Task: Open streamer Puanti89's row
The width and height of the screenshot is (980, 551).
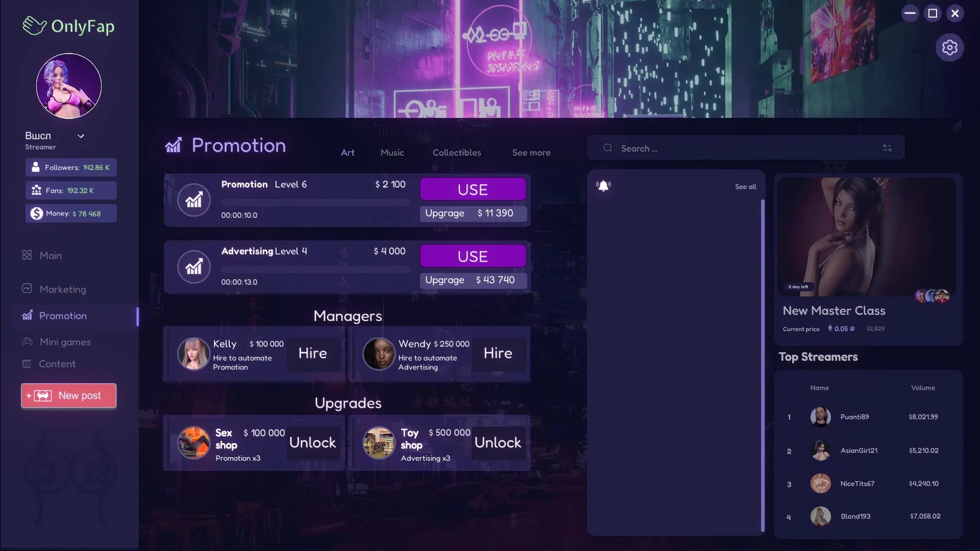Action: [868, 417]
